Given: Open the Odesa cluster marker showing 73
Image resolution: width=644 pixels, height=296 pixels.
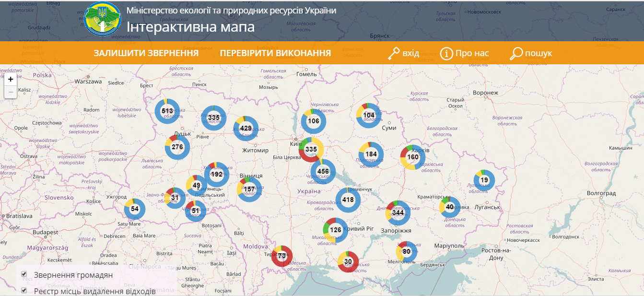Looking at the screenshot, I should point(282,256).
